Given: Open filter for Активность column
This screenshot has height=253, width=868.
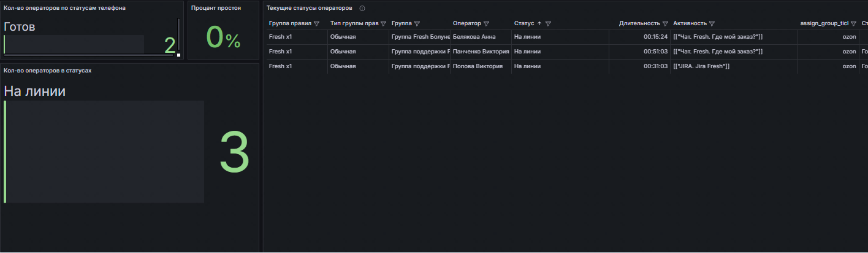Looking at the screenshot, I should (x=712, y=23).
